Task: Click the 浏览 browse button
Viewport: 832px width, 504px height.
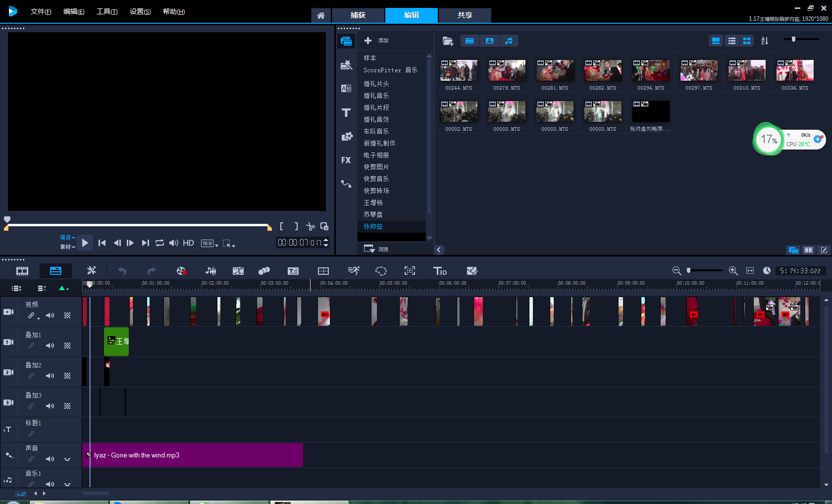Action: pos(376,249)
